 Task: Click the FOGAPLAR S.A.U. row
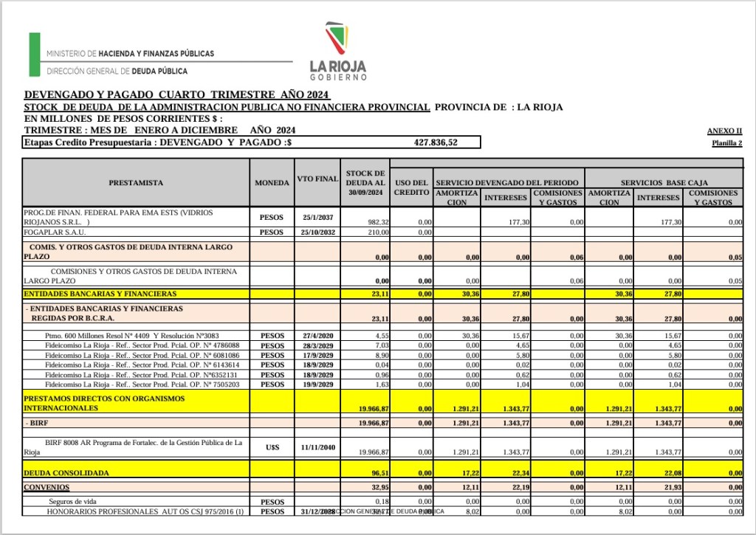[x=382, y=232]
